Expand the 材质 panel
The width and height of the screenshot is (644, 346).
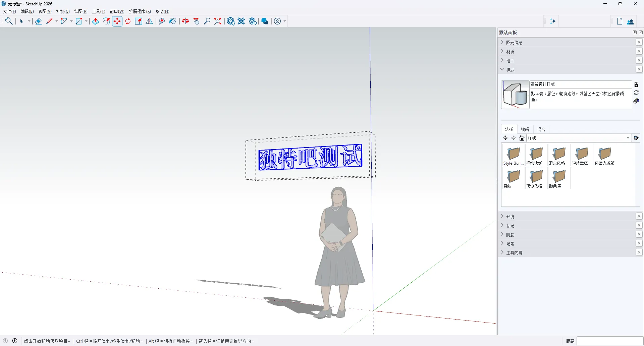pos(510,51)
